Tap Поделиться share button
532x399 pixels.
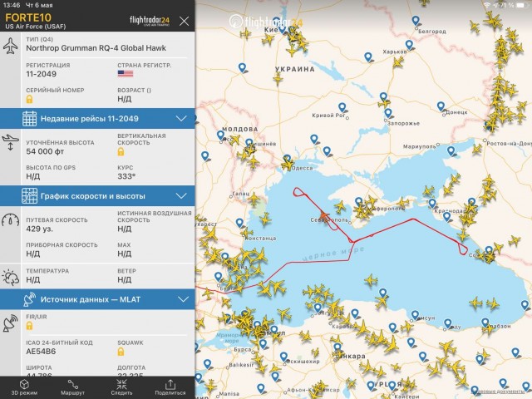point(170,387)
